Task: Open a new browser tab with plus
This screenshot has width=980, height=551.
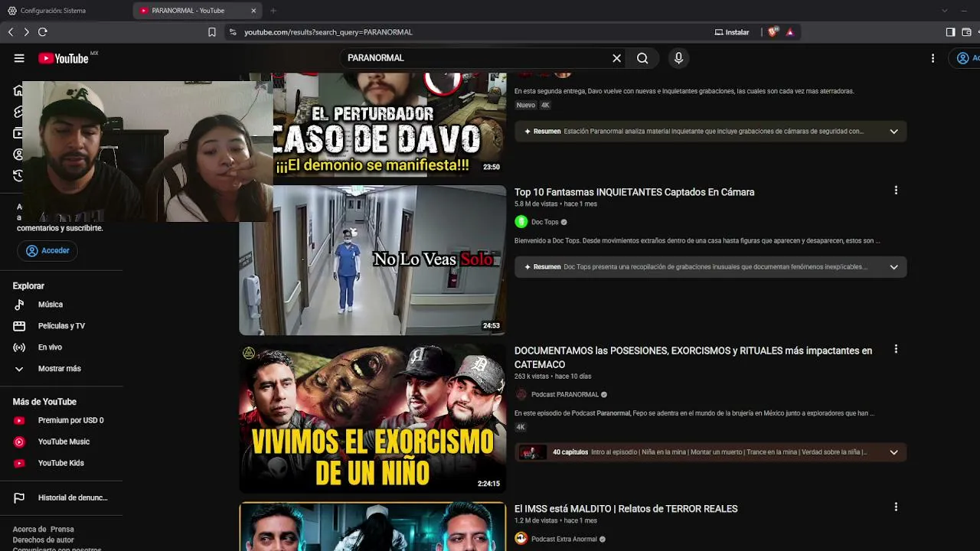Action: (273, 11)
